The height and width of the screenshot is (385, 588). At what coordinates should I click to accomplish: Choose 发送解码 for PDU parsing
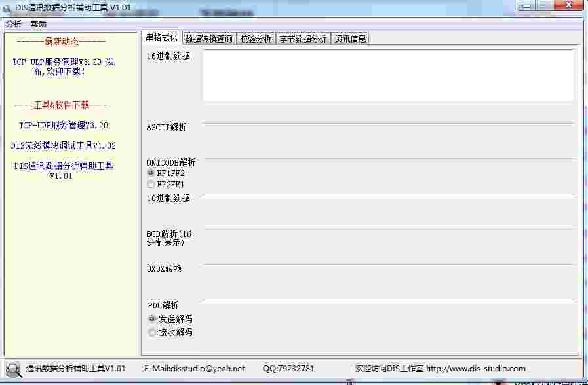point(151,320)
